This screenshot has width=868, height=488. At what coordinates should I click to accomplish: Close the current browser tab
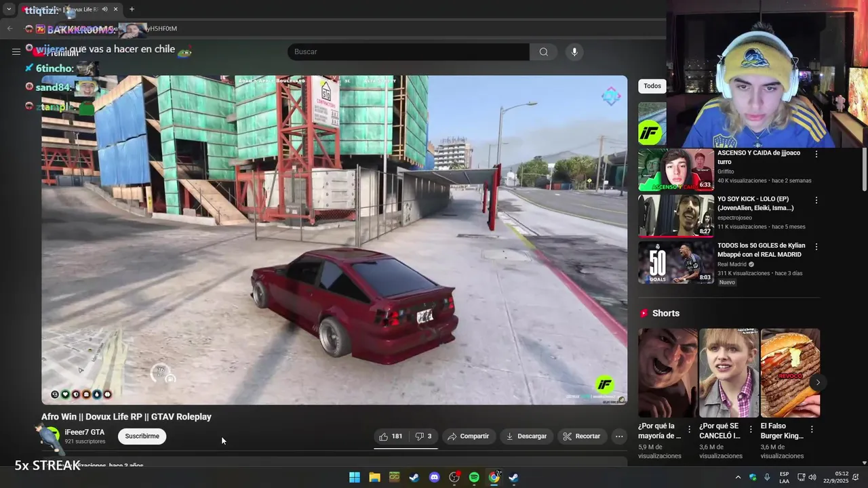115,9
